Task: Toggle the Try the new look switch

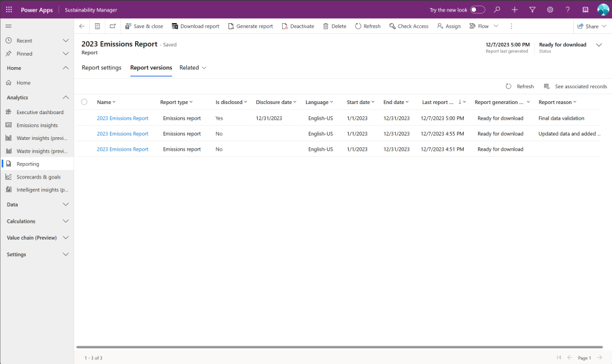Action: (478, 10)
